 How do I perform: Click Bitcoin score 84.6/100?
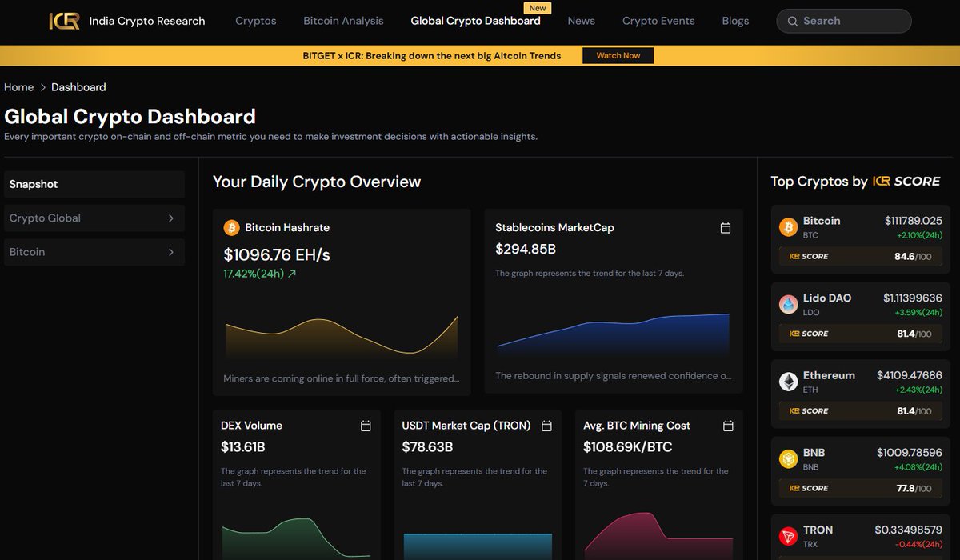(913, 257)
